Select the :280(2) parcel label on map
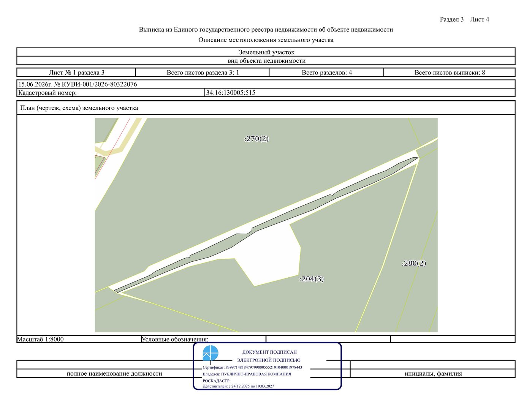The width and height of the screenshot is (532, 411). pyautogui.click(x=414, y=263)
